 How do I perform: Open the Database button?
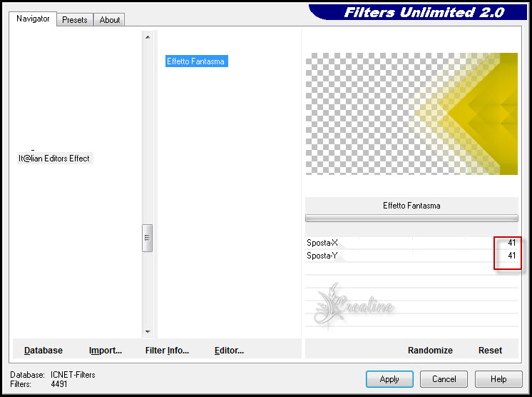coord(44,351)
